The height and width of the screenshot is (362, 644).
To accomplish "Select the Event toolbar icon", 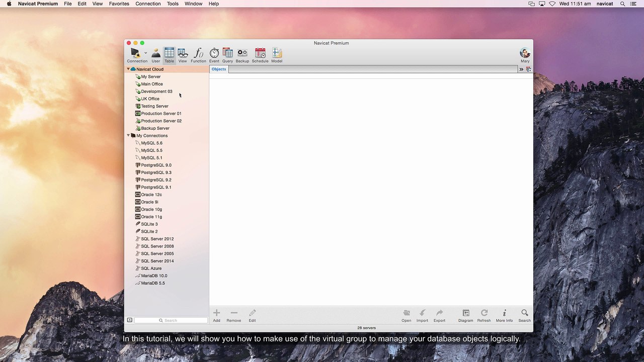I will (214, 55).
